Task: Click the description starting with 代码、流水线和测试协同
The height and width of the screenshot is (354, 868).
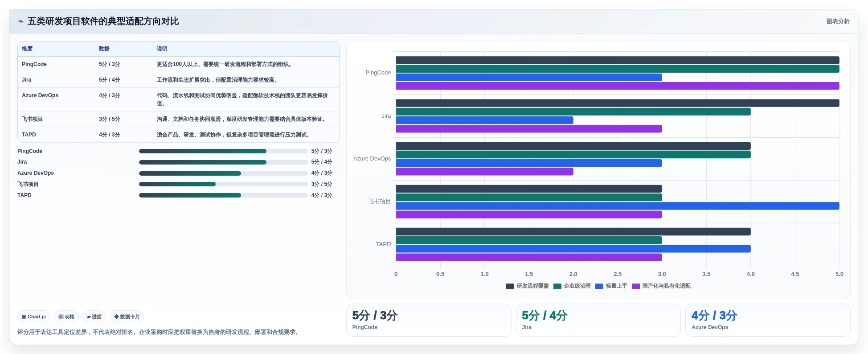Action: pyautogui.click(x=242, y=99)
